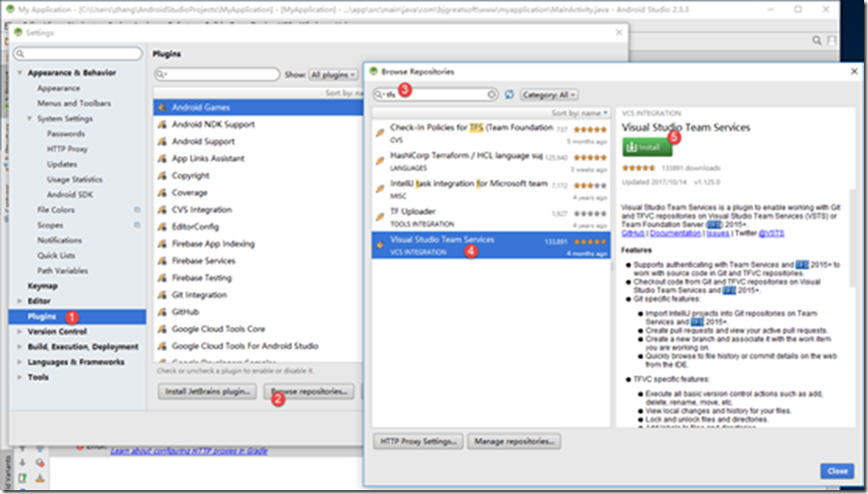Select Notifications settings item
Viewport: 868px width, 494px height.
click(59, 240)
